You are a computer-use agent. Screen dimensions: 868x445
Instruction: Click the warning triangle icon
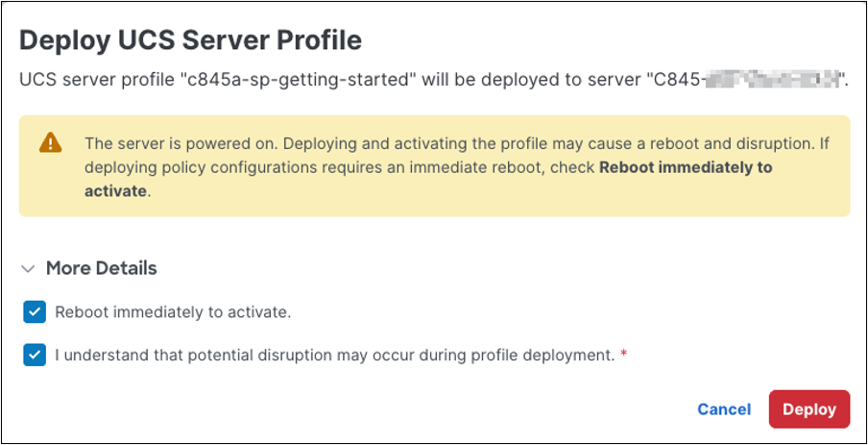50,143
